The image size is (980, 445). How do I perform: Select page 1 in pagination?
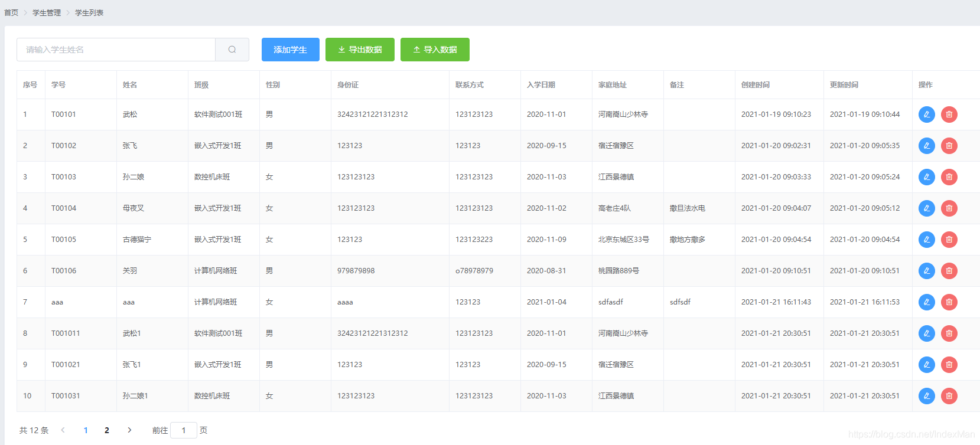click(x=86, y=430)
